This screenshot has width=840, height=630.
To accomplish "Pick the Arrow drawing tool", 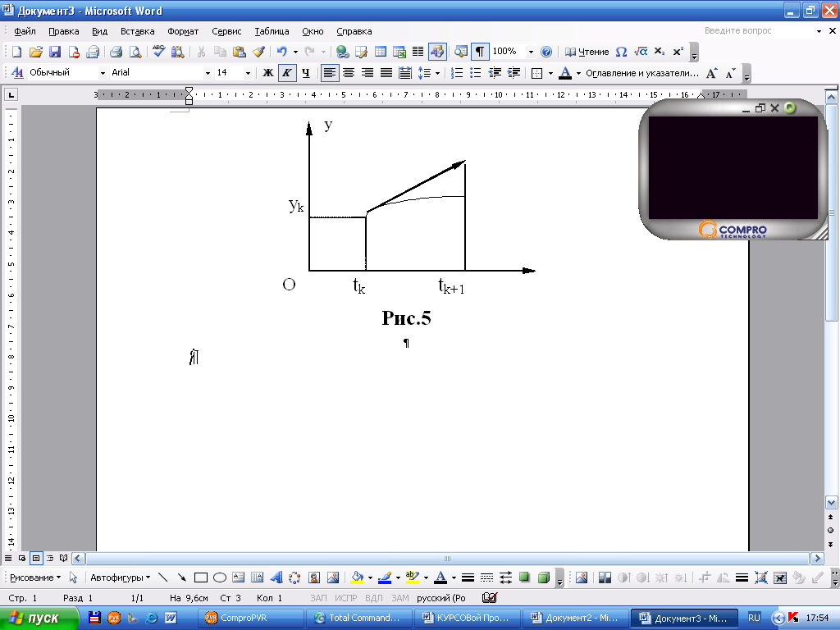I will 181,577.
